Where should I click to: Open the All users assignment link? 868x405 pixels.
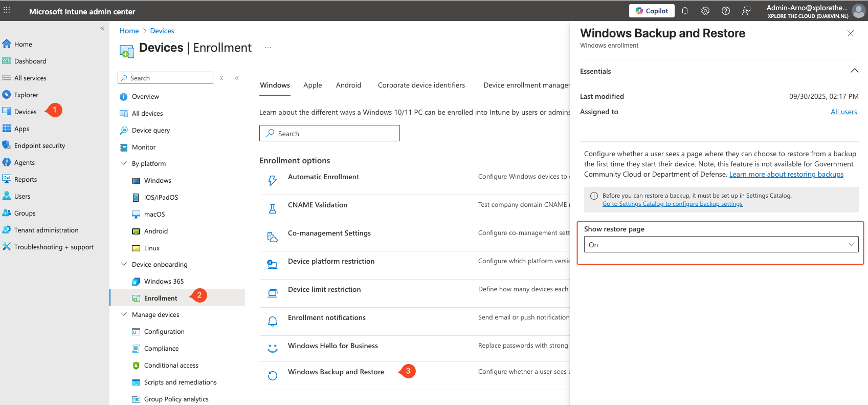(x=844, y=112)
